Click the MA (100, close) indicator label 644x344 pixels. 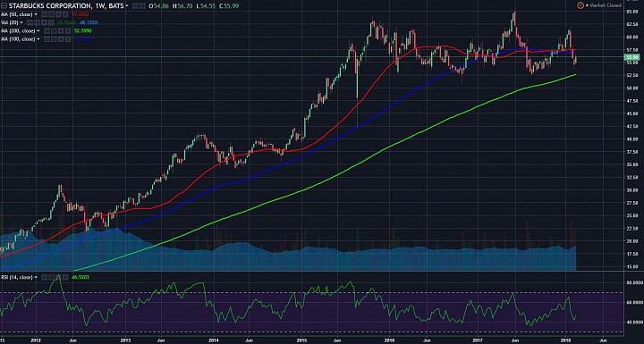click(18, 39)
